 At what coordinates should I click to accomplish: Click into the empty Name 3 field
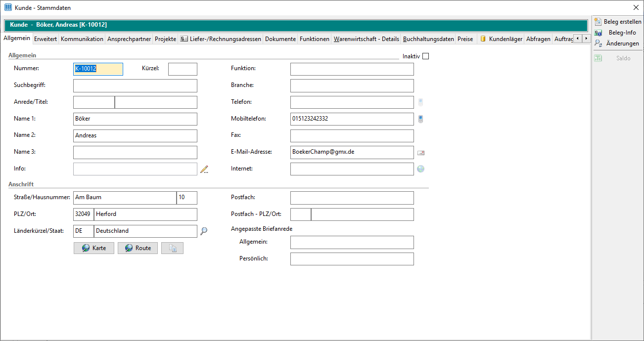tap(135, 152)
